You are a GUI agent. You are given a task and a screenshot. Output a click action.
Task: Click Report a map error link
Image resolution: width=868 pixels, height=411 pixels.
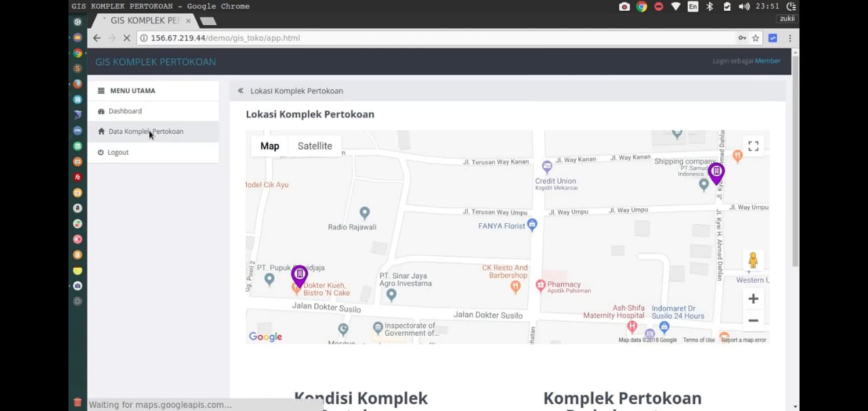pyautogui.click(x=743, y=340)
